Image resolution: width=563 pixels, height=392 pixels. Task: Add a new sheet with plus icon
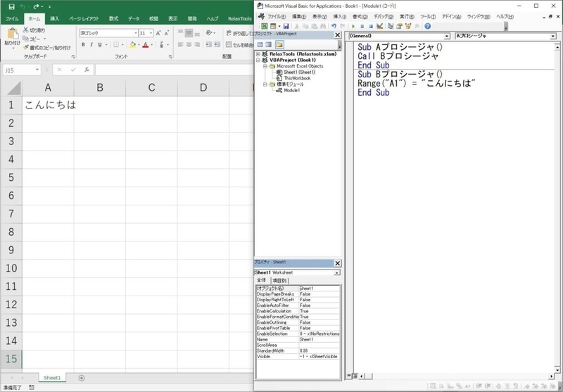pyautogui.click(x=82, y=378)
